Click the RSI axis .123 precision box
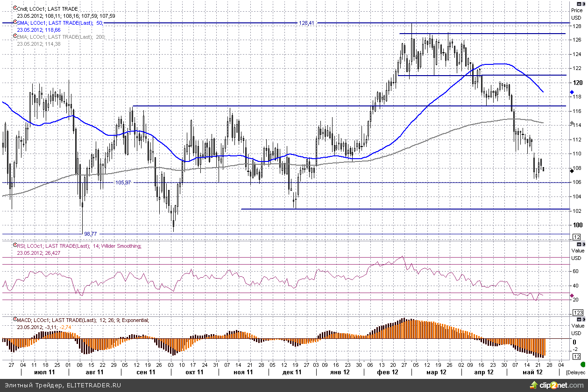588x392 pixels. click(577, 312)
